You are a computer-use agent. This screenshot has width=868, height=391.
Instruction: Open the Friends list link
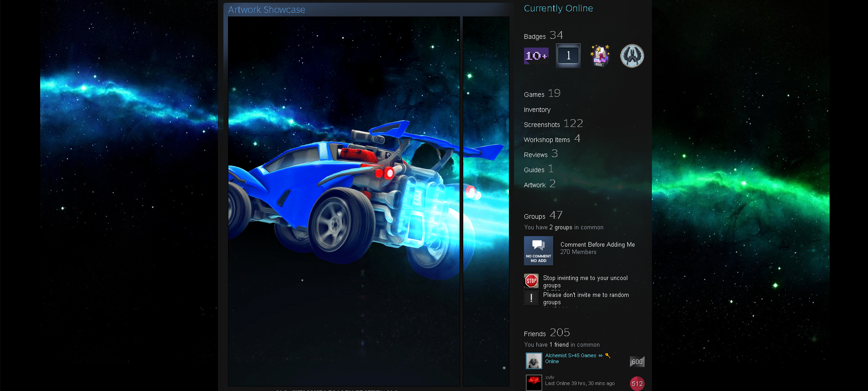pos(535,334)
